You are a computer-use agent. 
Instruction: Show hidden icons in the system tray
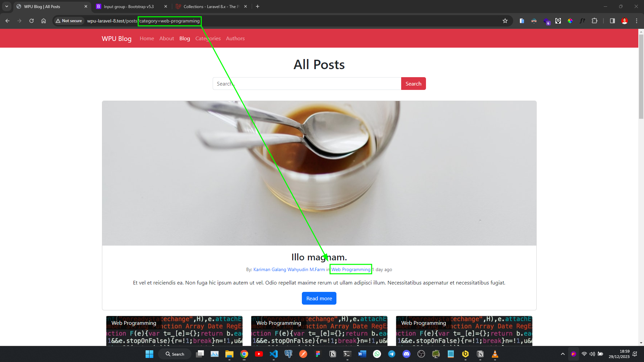[562, 354]
